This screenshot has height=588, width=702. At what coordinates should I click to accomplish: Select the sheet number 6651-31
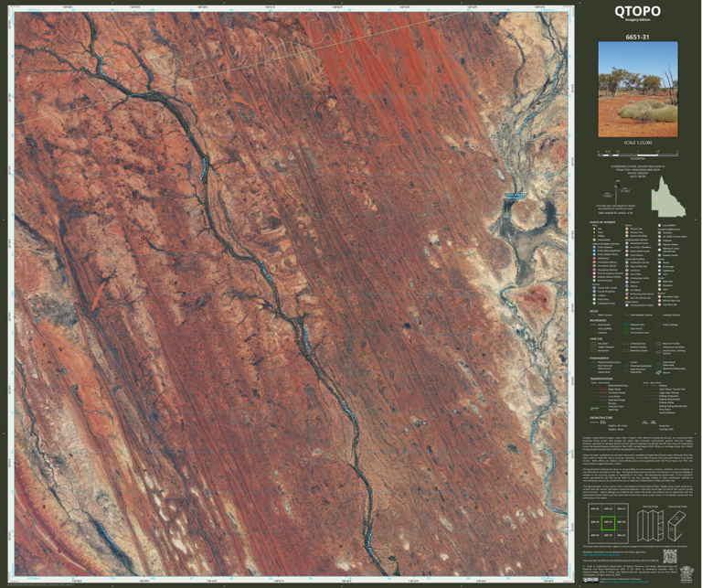[x=637, y=37]
